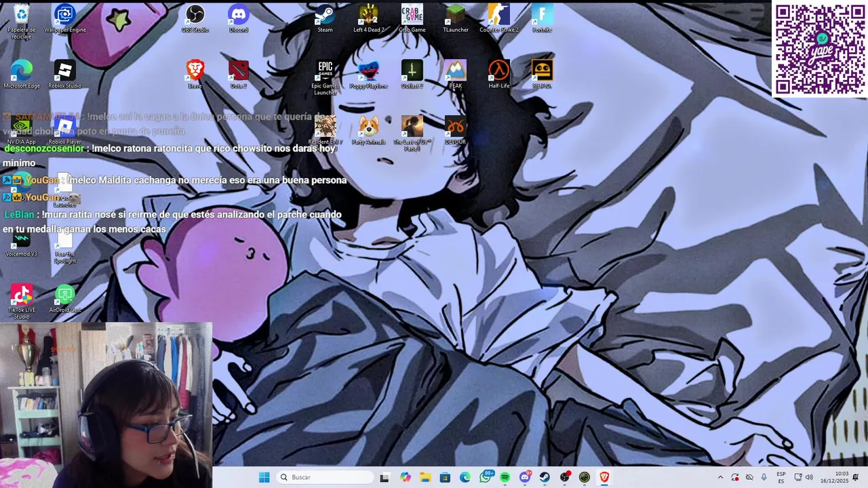Open the OBS Studio desktop shortcut
This screenshot has height=488, width=868.
(x=195, y=18)
